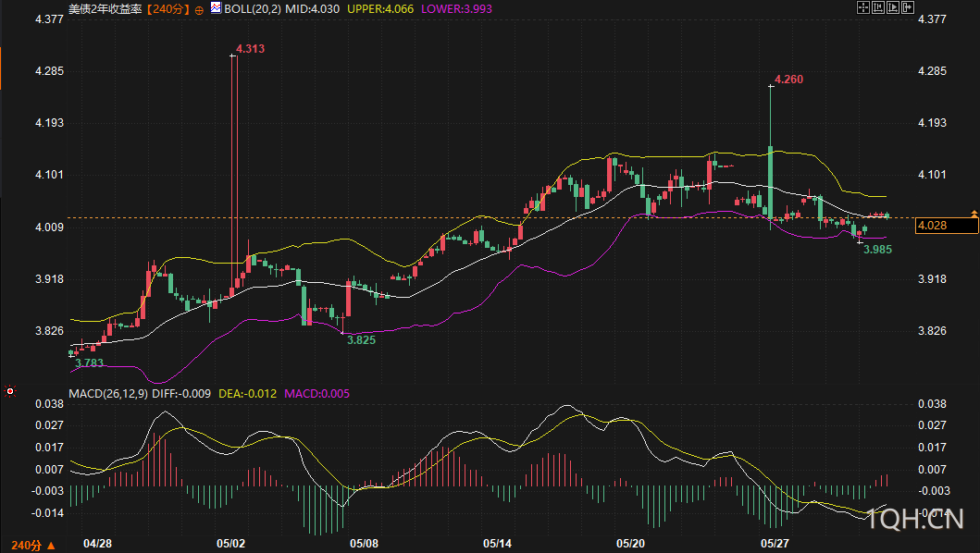Click the 05/27 date marker on the time axis
This screenshot has width=980, height=553.
click(x=775, y=544)
